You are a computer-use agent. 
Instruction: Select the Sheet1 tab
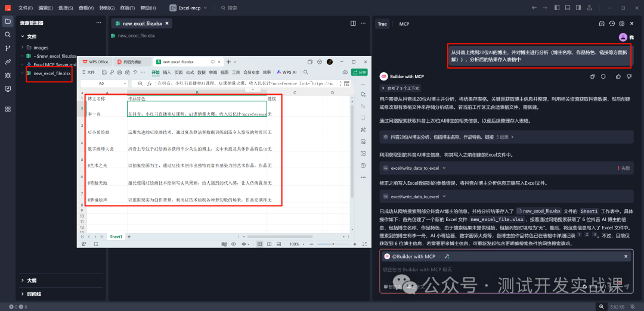tap(116, 237)
